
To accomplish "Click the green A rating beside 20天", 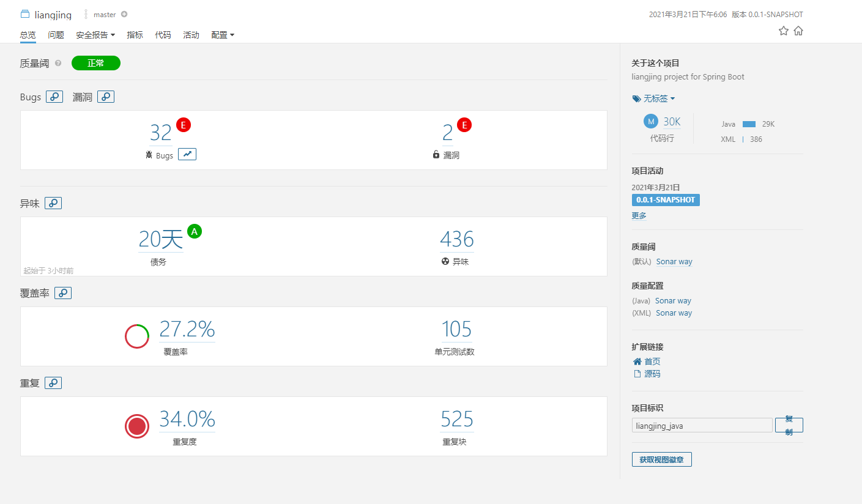I will coord(195,231).
